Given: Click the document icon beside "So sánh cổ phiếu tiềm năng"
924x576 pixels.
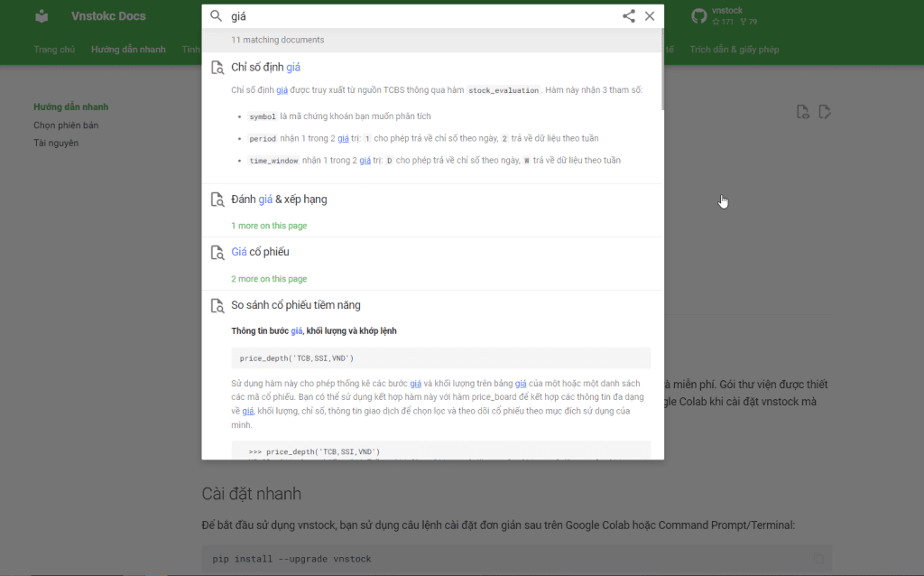Looking at the screenshot, I should tap(217, 305).
